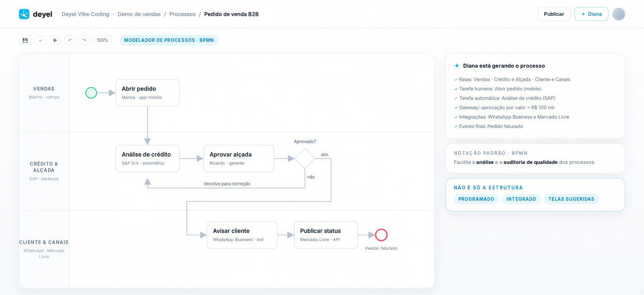Click the Modelador de Processos BPMN badge
This screenshot has width=644, height=295.
tap(169, 40)
